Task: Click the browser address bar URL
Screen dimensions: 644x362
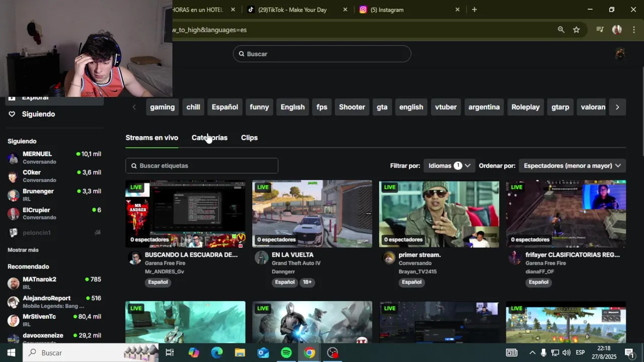Action: [210, 30]
